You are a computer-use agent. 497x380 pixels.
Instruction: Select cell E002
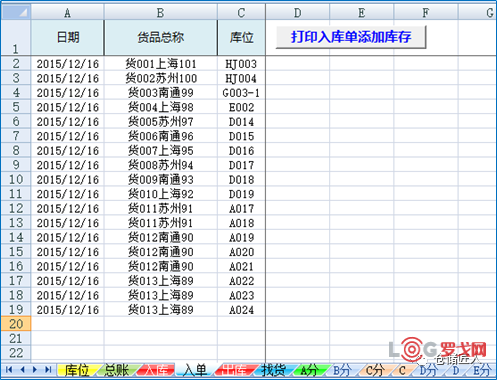pos(241,107)
